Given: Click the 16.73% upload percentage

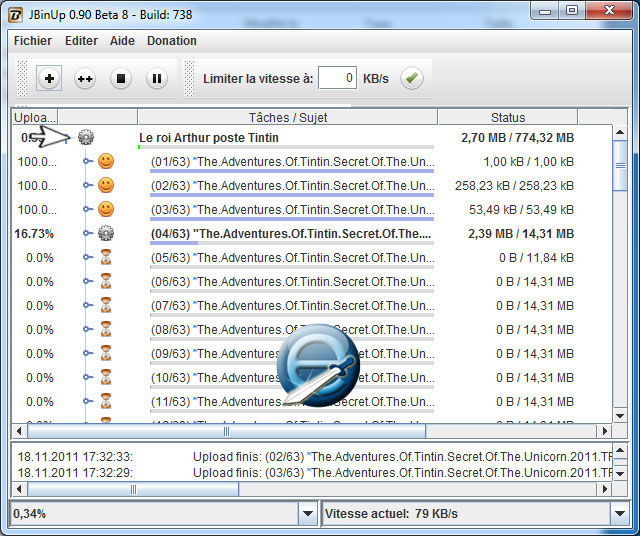Looking at the screenshot, I should [34, 234].
